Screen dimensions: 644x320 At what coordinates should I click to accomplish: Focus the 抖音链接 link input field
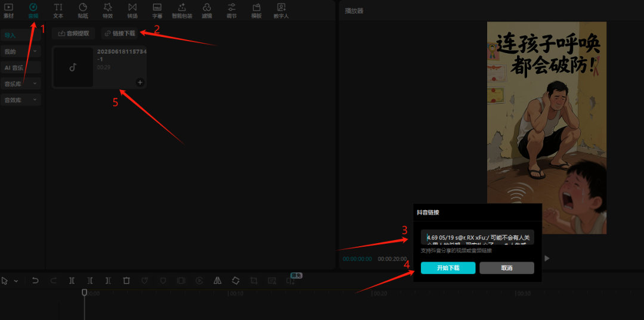click(x=477, y=237)
